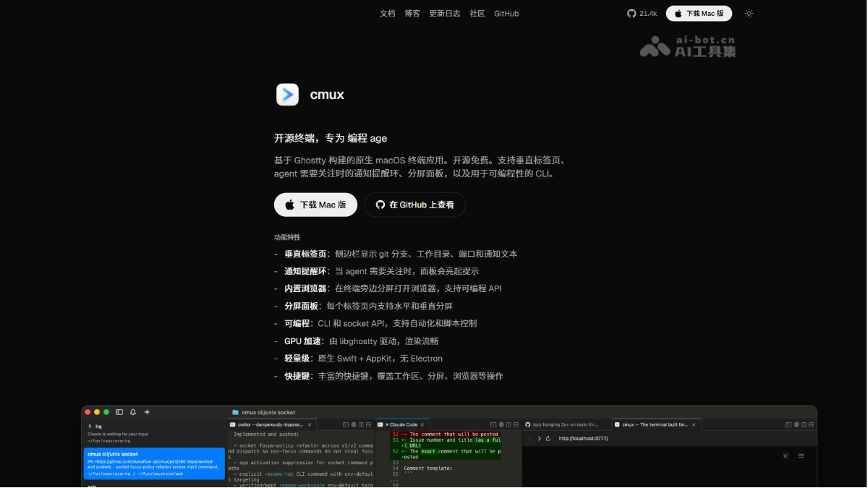The image size is (868, 488).
Task: Click the header 下载 Mac 版 button
Action: coord(699,13)
